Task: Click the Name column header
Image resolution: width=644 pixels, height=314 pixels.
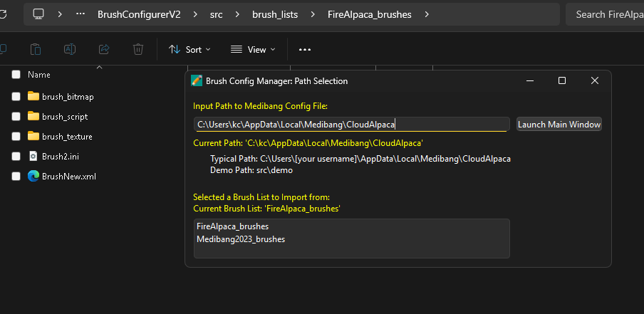Action: tap(39, 74)
